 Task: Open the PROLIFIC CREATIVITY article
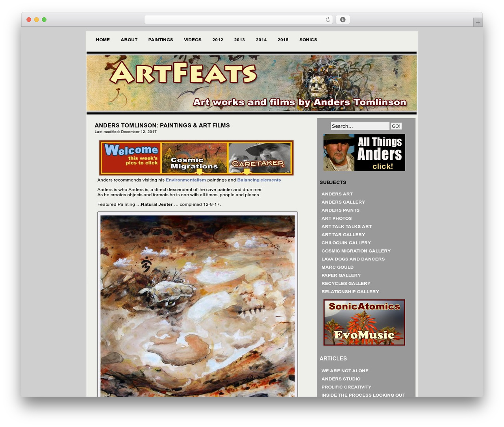coord(346,387)
